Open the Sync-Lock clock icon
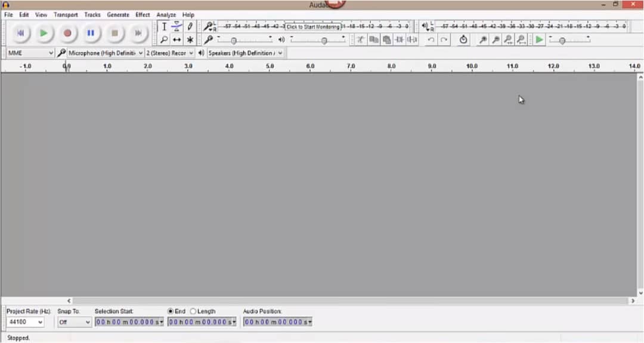644x343 pixels. (x=463, y=40)
